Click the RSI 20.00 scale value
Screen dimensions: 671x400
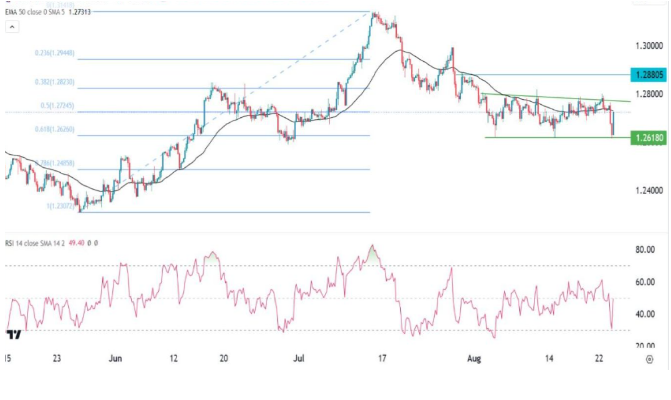tap(647, 345)
